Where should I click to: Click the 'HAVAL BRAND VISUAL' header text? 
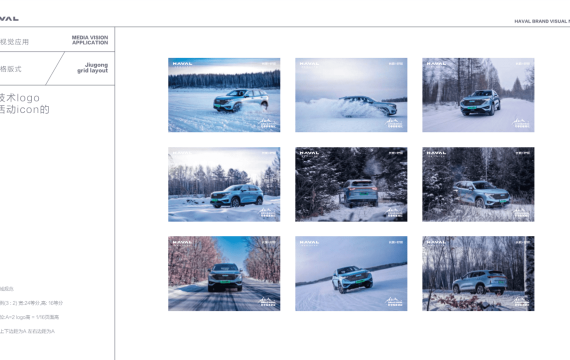click(542, 21)
